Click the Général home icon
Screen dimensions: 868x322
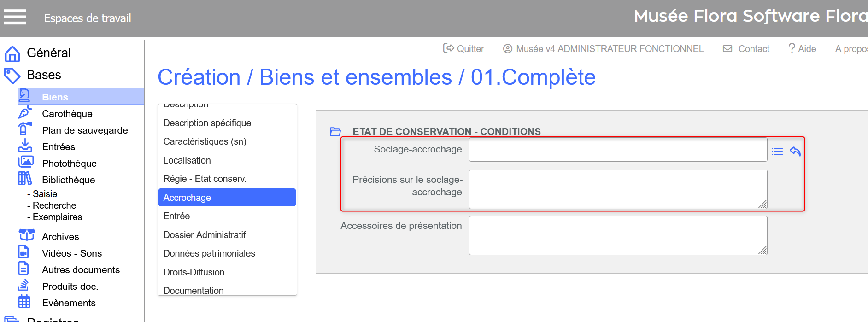(12, 53)
